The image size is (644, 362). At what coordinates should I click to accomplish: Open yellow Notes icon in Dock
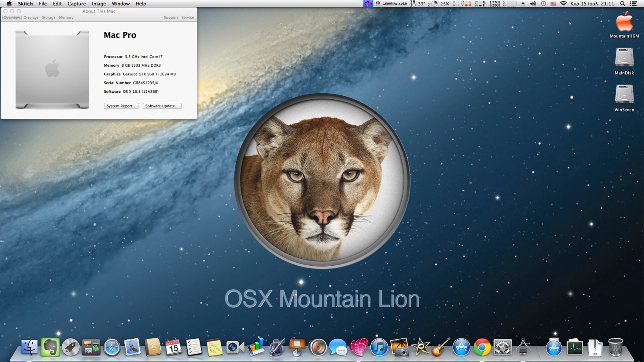tap(214, 348)
